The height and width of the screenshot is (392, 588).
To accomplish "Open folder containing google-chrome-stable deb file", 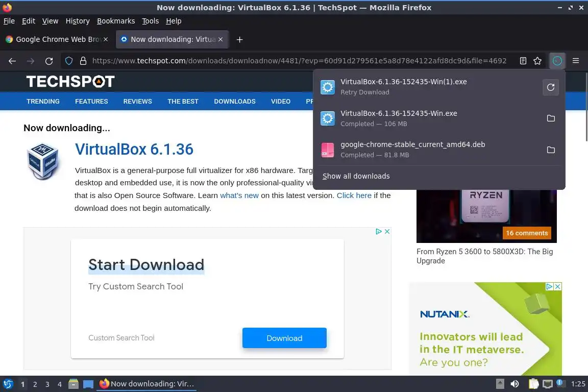I will pyautogui.click(x=551, y=150).
